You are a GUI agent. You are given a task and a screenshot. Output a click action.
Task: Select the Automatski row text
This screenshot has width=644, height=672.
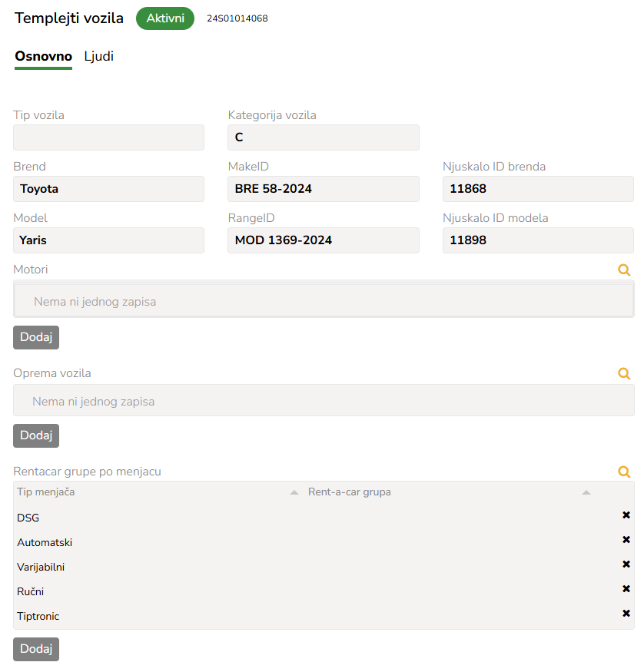(45, 542)
